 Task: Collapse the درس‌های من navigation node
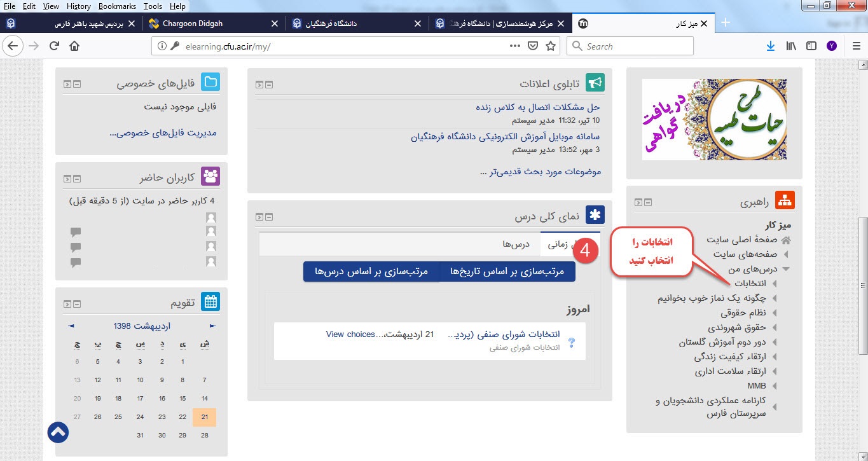click(786, 269)
